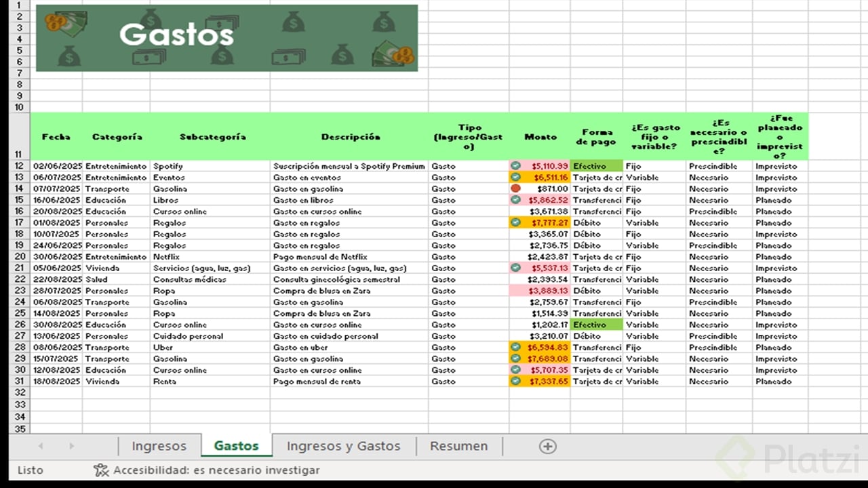Click the check icon beside $5,707.35
Screen dimensions: 868x488
tap(515, 370)
